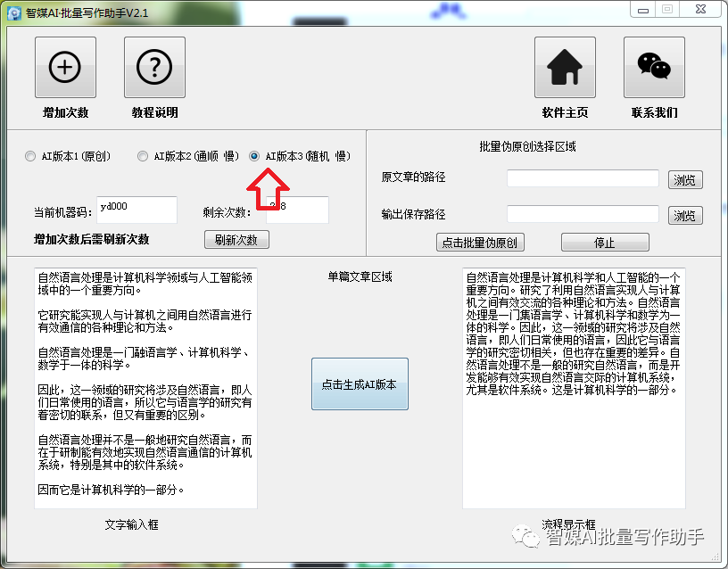
Task: Select AI版本1 (原创) radio button
Action: point(30,156)
